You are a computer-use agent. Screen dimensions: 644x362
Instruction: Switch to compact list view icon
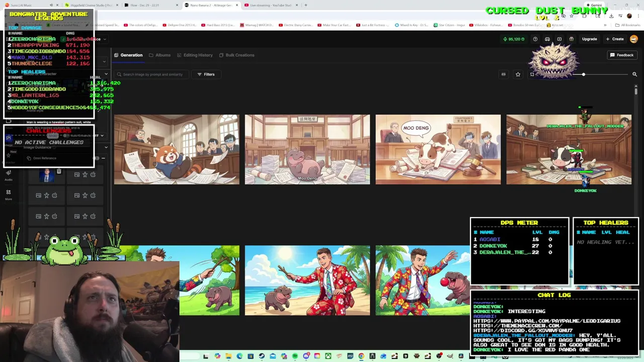click(503, 74)
